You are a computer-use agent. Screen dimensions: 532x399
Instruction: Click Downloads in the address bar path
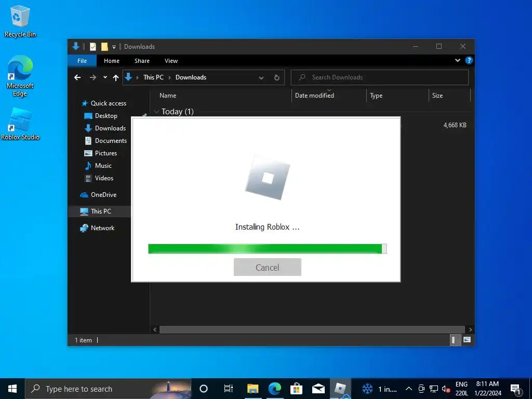191,77
